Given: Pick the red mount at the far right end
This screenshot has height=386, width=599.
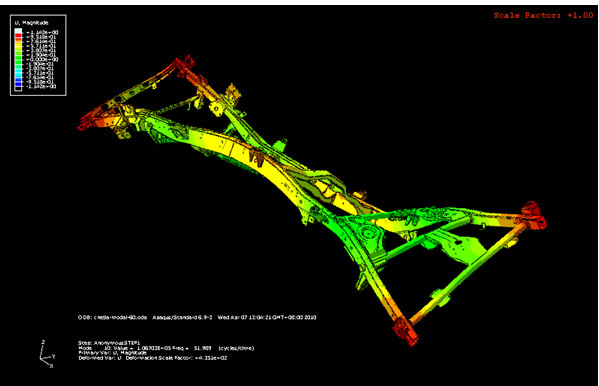Looking at the screenshot, I should pyautogui.click(x=534, y=216).
